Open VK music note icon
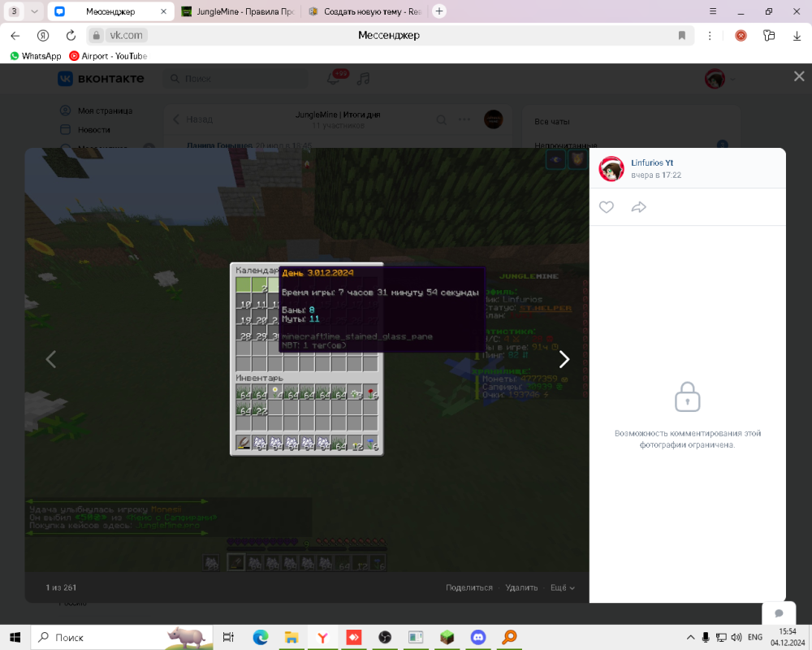812x650 pixels. (364, 79)
